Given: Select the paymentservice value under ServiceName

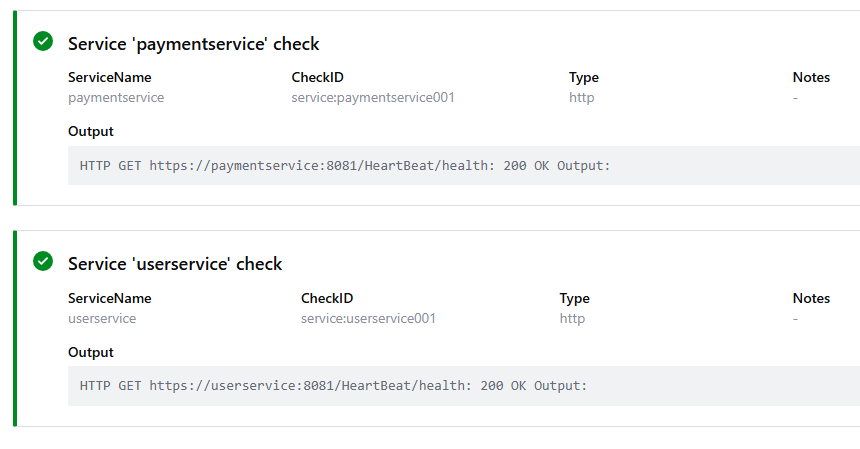Looking at the screenshot, I should pyautogui.click(x=116, y=97).
